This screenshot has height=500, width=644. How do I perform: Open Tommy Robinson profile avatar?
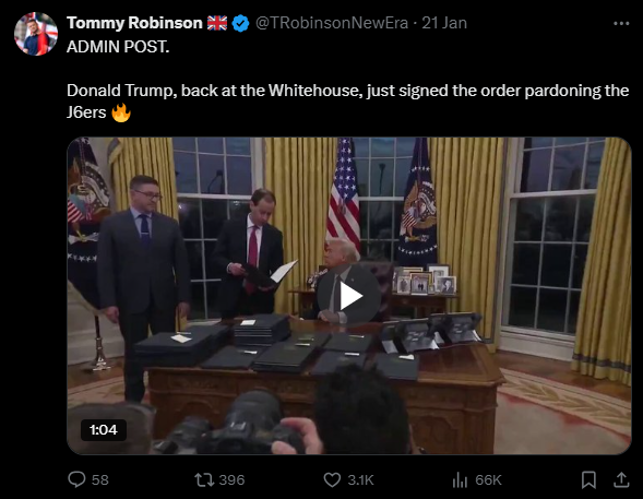(36, 34)
